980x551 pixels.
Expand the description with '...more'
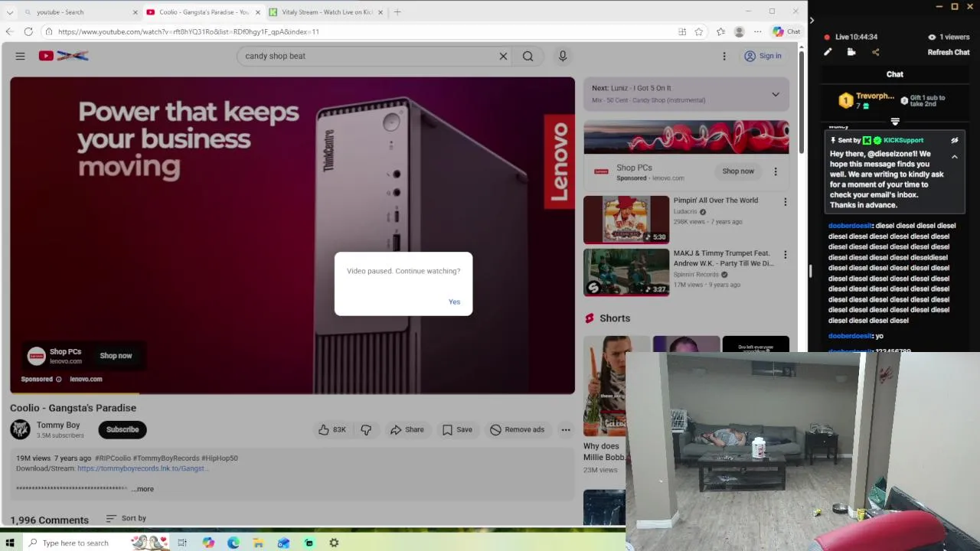point(143,489)
